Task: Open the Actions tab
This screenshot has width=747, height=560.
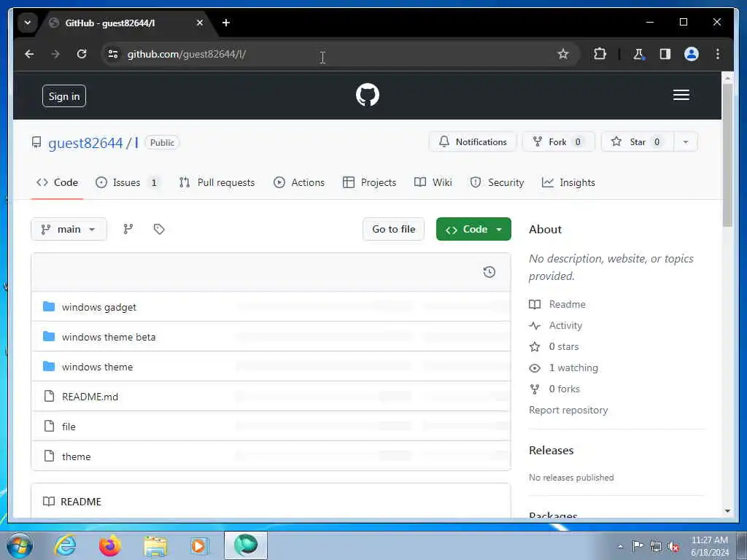Action: [299, 182]
